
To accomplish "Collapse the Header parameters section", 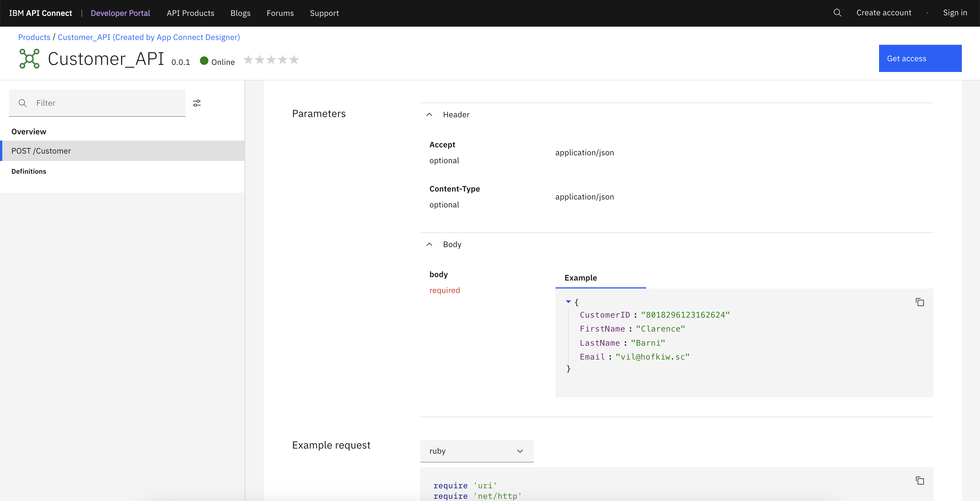I will [x=429, y=114].
